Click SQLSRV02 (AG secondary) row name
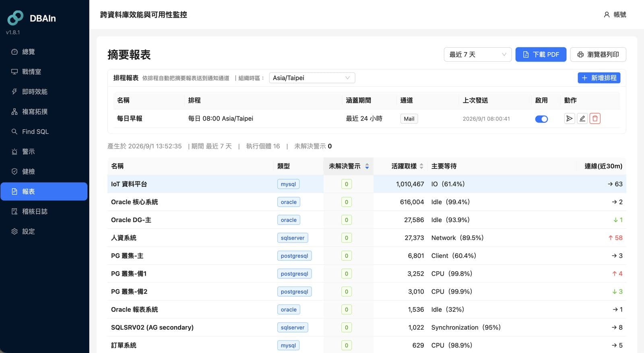 coord(152,327)
